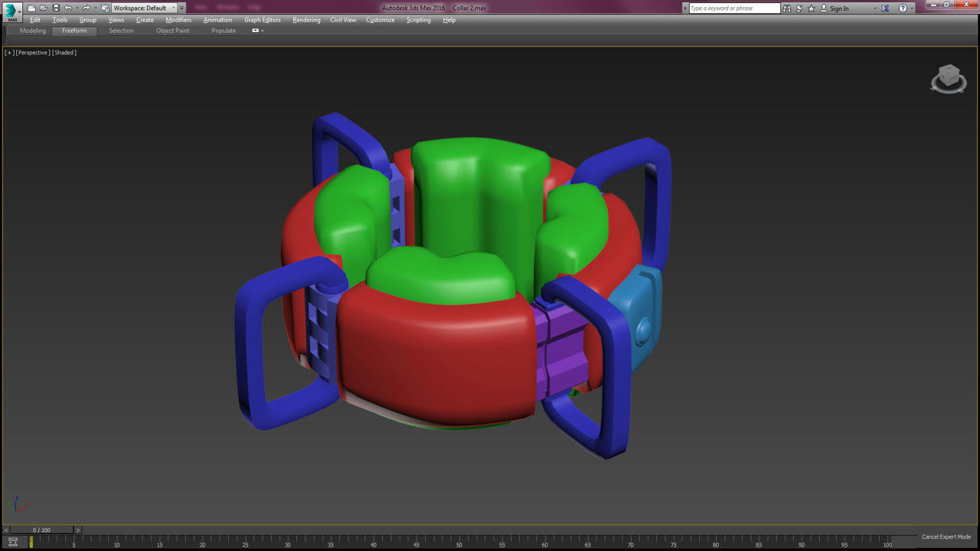The image size is (980, 551).
Task: Open the Views menu
Action: tap(116, 20)
